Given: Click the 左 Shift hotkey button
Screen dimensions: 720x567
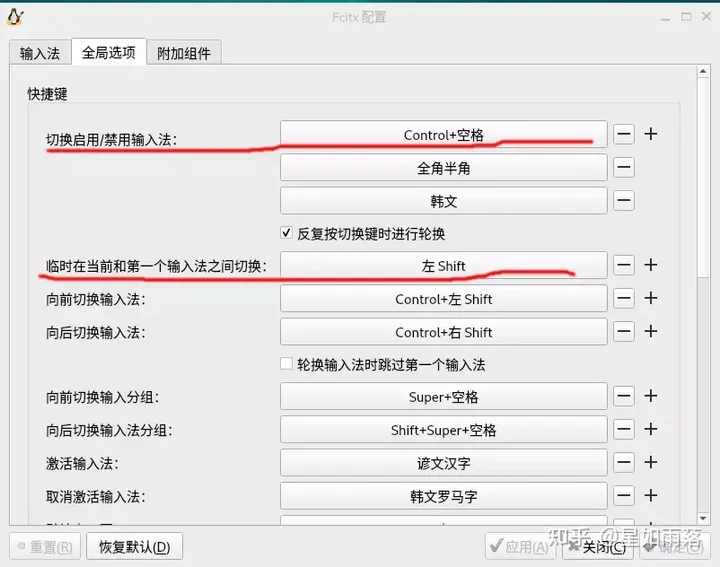Looking at the screenshot, I should tap(444, 265).
